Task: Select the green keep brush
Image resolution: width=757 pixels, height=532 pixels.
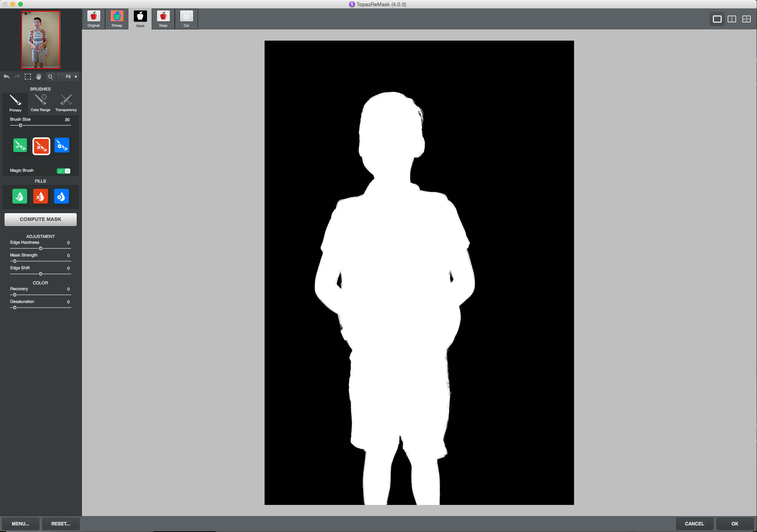Action: [x=20, y=146]
